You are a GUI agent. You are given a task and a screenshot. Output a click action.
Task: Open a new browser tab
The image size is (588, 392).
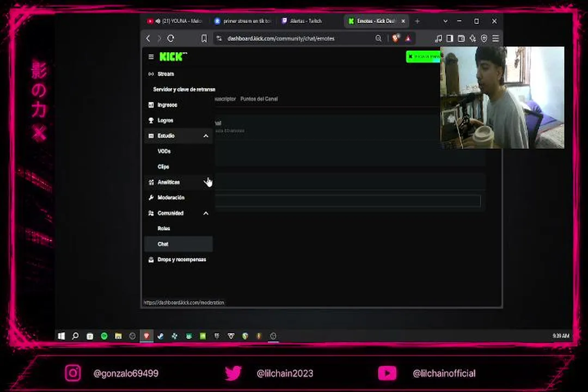tap(418, 21)
